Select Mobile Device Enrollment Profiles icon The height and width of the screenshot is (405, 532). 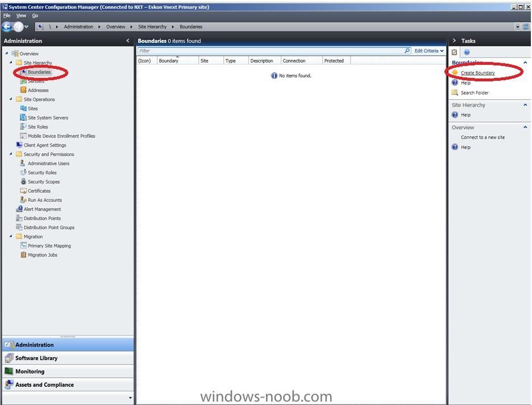click(23, 136)
